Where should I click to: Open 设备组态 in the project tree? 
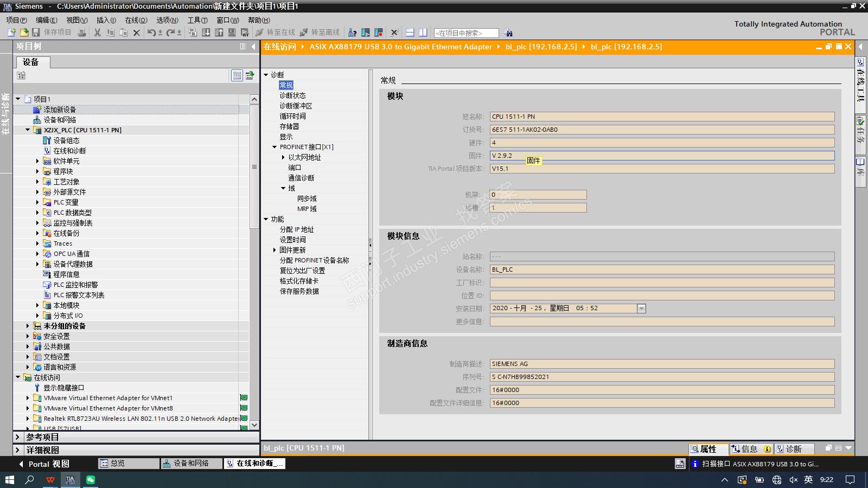pos(66,140)
